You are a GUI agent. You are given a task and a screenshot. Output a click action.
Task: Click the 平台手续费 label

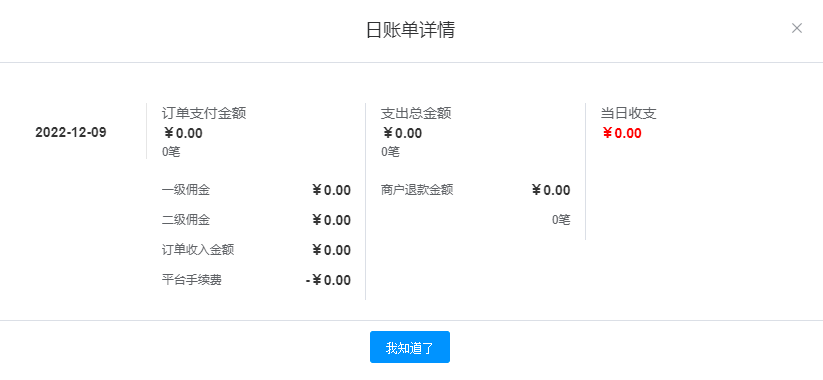pos(192,280)
